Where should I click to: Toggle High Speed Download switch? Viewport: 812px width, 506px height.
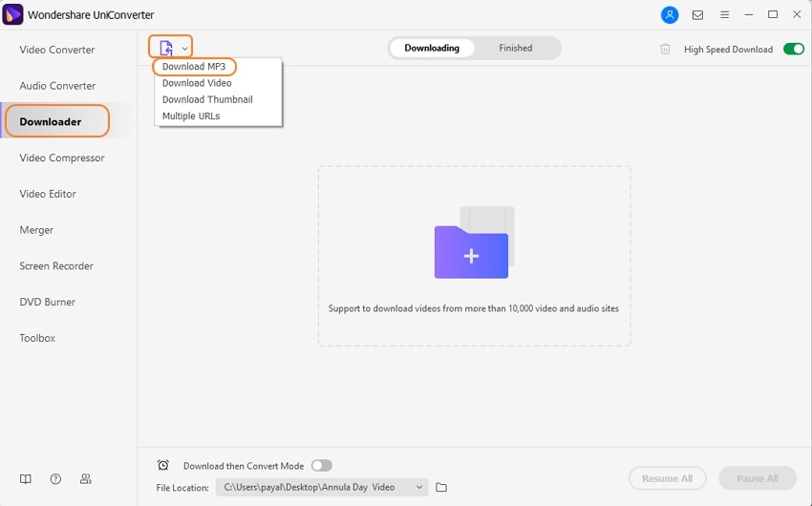click(x=793, y=49)
